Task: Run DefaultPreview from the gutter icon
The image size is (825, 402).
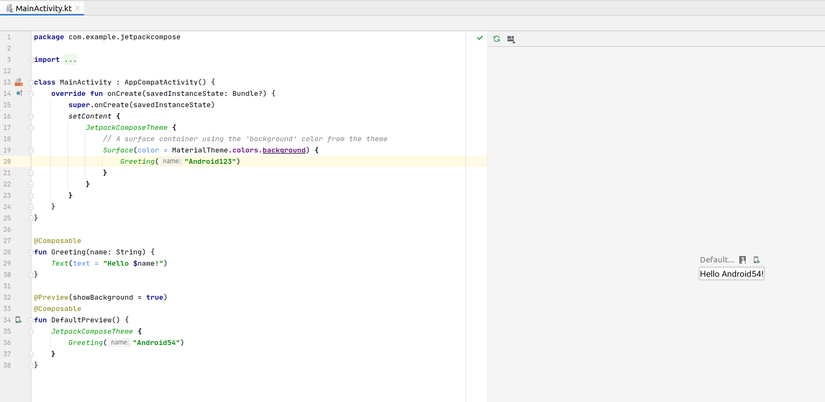Action: pos(18,320)
